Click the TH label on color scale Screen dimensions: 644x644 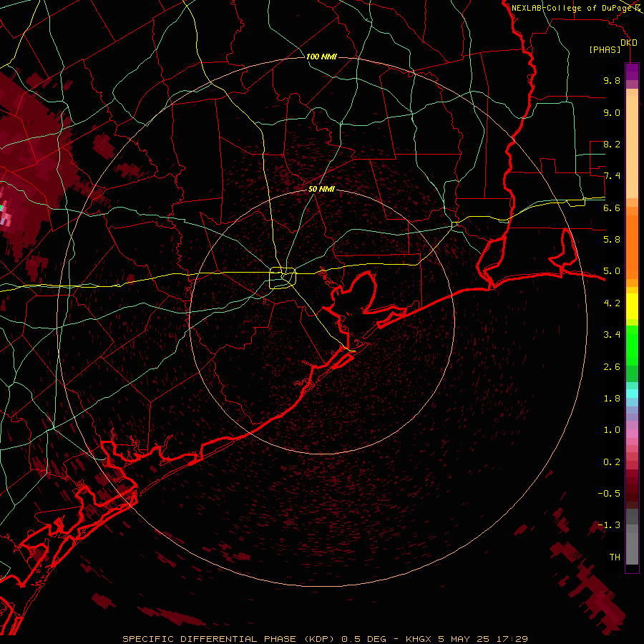[x=615, y=557]
